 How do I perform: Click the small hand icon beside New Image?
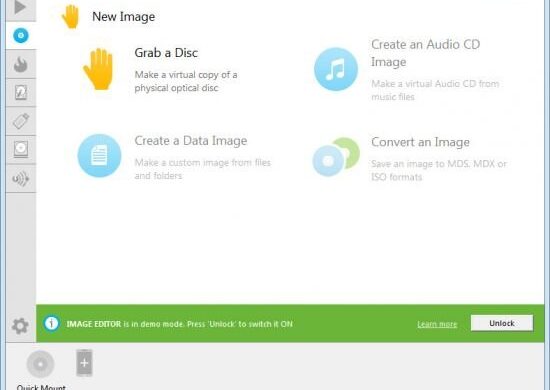click(71, 16)
